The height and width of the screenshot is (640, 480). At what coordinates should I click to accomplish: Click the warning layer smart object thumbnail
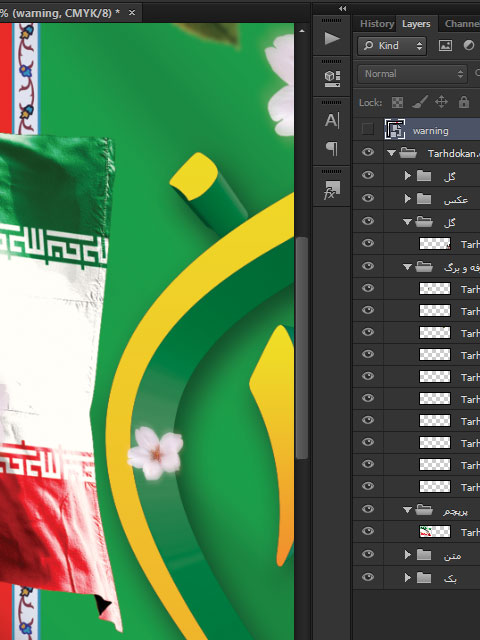395,130
